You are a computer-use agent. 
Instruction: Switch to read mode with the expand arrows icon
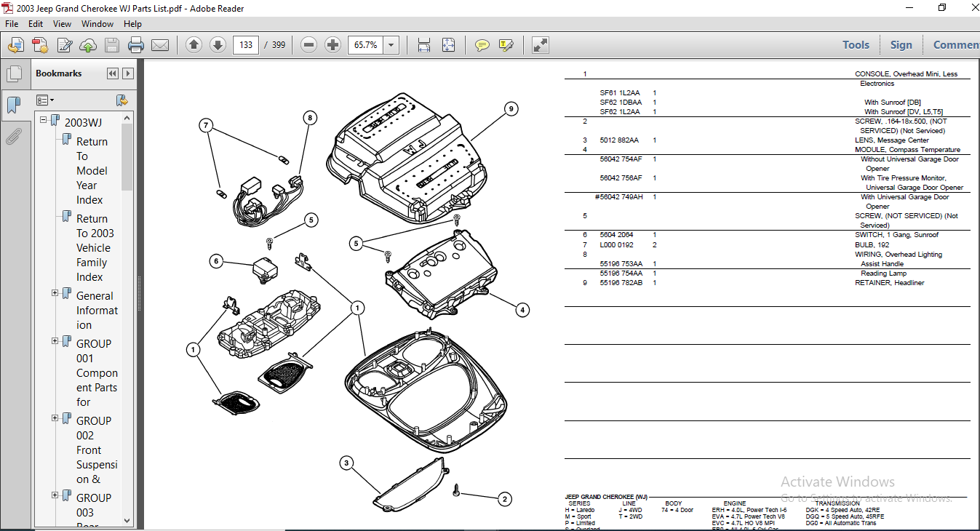(x=540, y=45)
